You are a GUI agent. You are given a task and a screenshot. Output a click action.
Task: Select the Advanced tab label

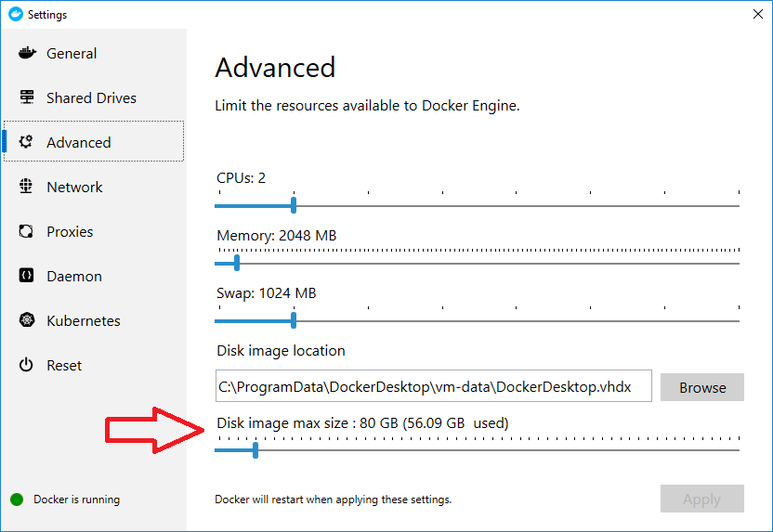79,142
